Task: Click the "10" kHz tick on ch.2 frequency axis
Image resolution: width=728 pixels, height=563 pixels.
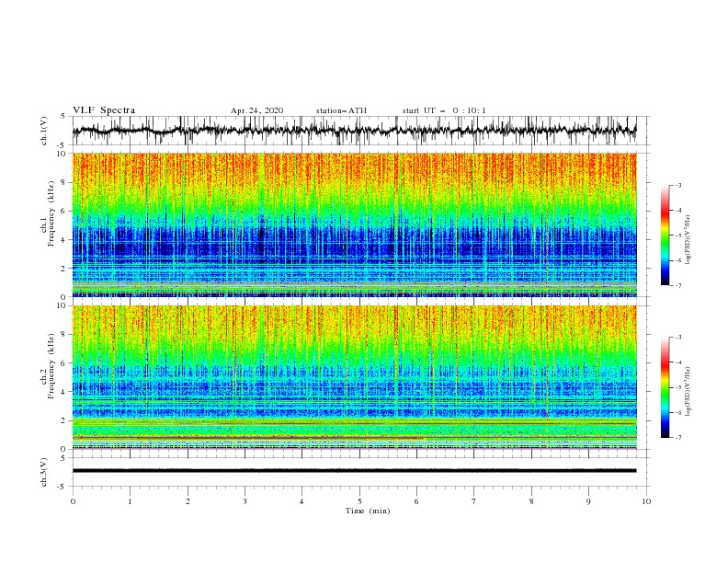Action: point(63,305)
